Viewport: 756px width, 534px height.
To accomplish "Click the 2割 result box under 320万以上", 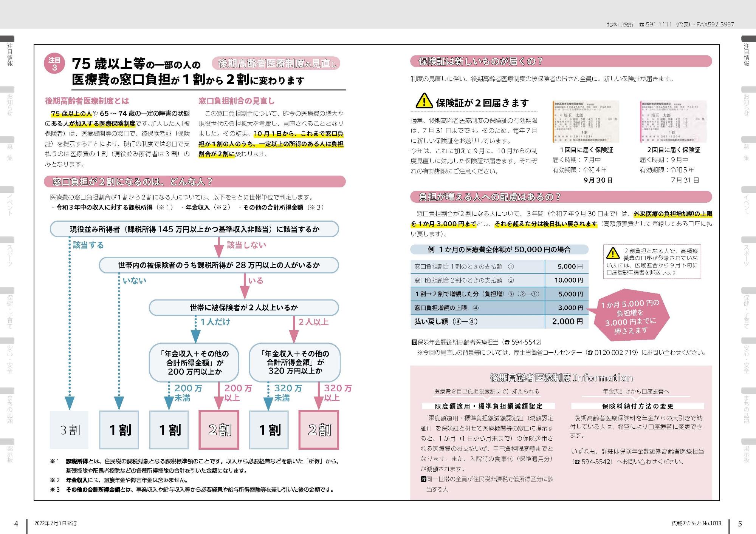I will (319, 430).
